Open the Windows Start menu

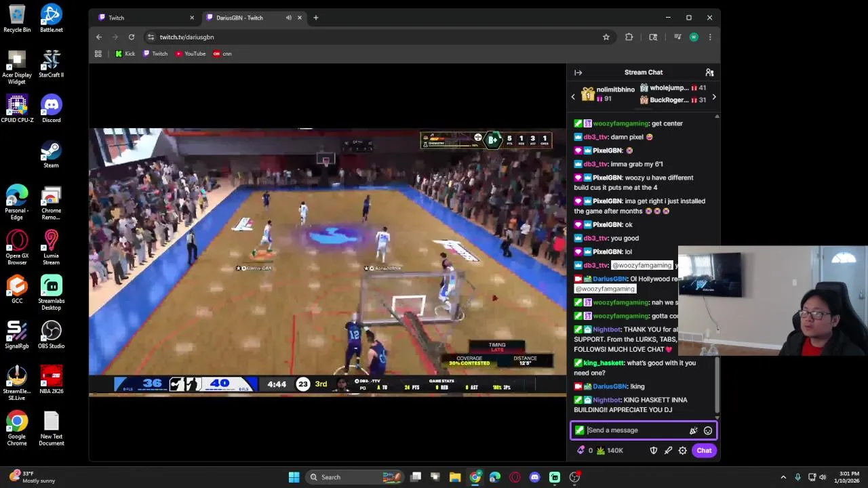coord(294,477)
